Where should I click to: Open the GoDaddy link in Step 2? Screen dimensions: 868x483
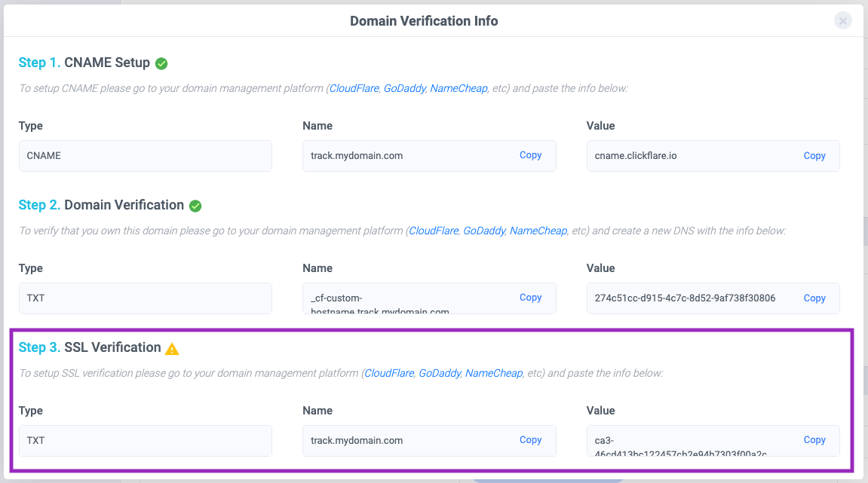[484, 231]
